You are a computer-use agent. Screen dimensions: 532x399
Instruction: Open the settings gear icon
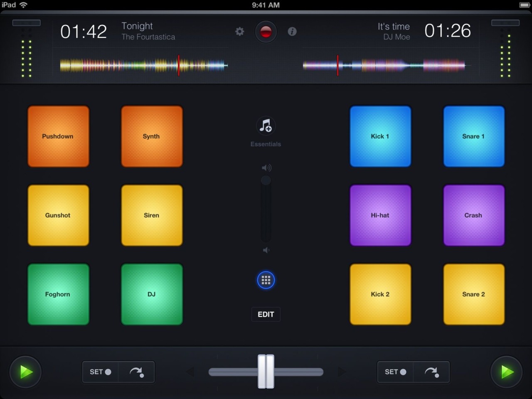tap(239, 31)
